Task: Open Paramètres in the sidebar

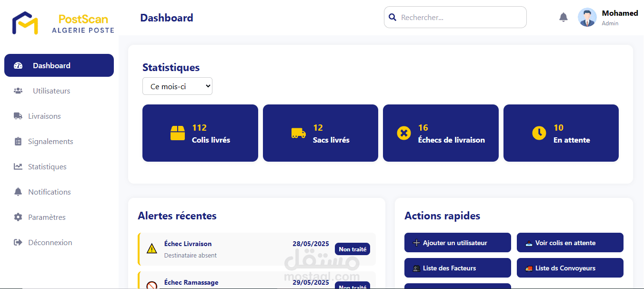Action: pos(59,217)
